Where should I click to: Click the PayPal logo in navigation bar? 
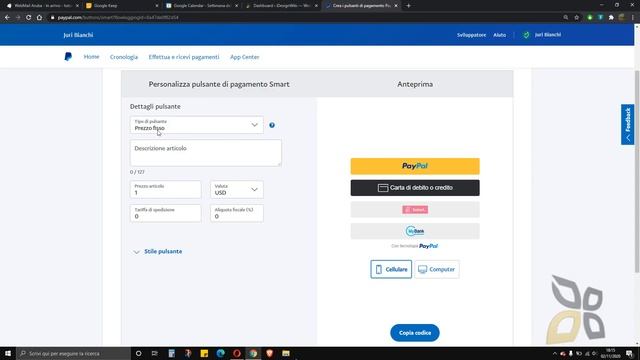(x=68, y=57)
